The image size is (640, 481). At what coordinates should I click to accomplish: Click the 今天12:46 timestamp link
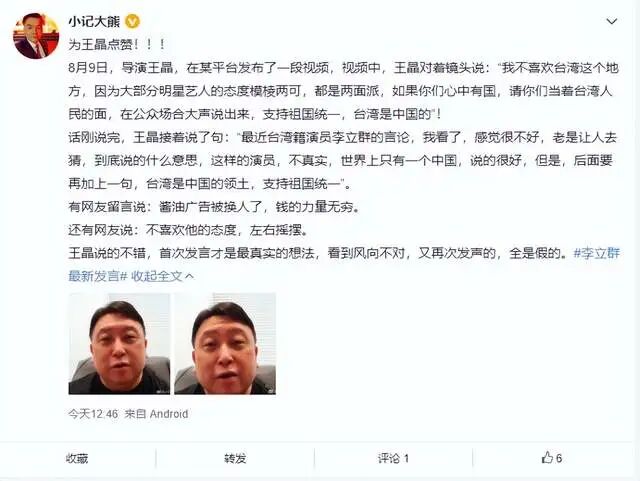[93, 414]
